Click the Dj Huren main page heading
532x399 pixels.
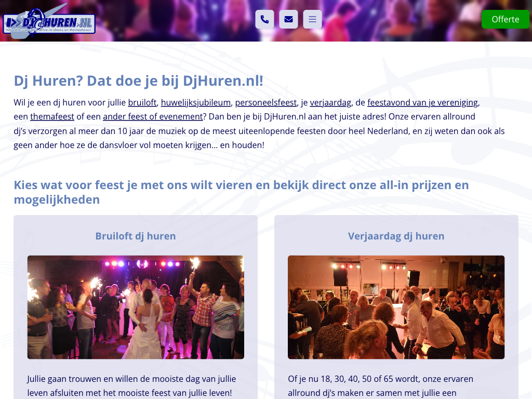138,81
